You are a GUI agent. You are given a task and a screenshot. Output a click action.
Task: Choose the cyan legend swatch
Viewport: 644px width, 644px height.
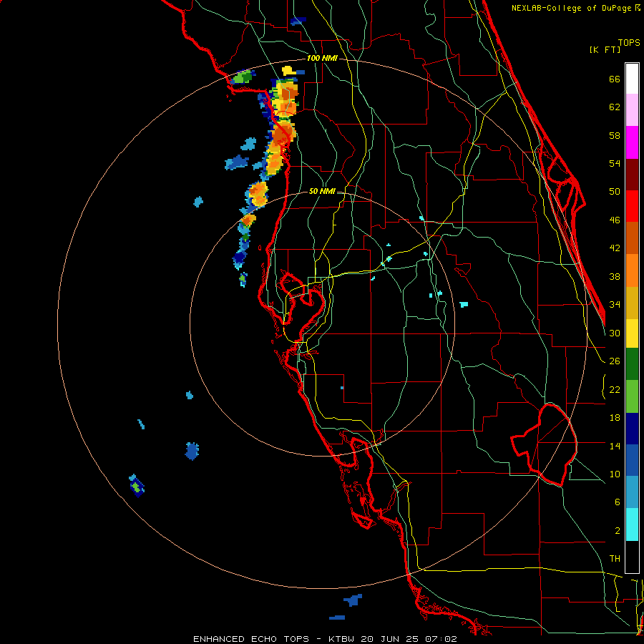click(x=632, y=525)
